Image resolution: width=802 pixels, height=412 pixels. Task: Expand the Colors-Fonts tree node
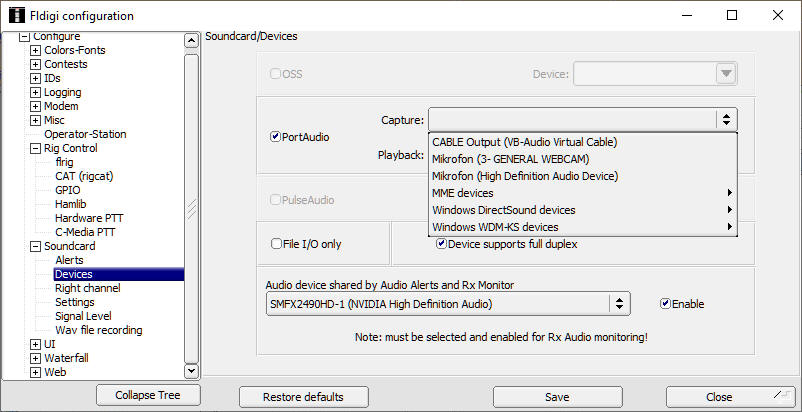[x=36, y=51]
